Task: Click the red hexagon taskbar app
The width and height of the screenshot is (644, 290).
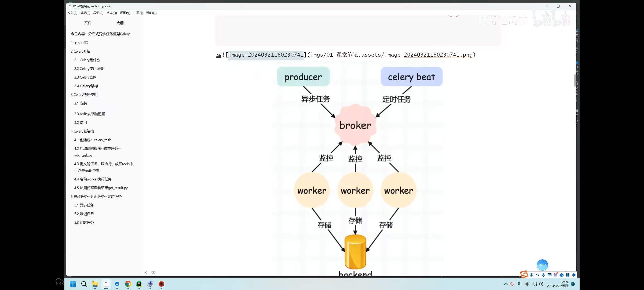Action: [x=161, y=284]
